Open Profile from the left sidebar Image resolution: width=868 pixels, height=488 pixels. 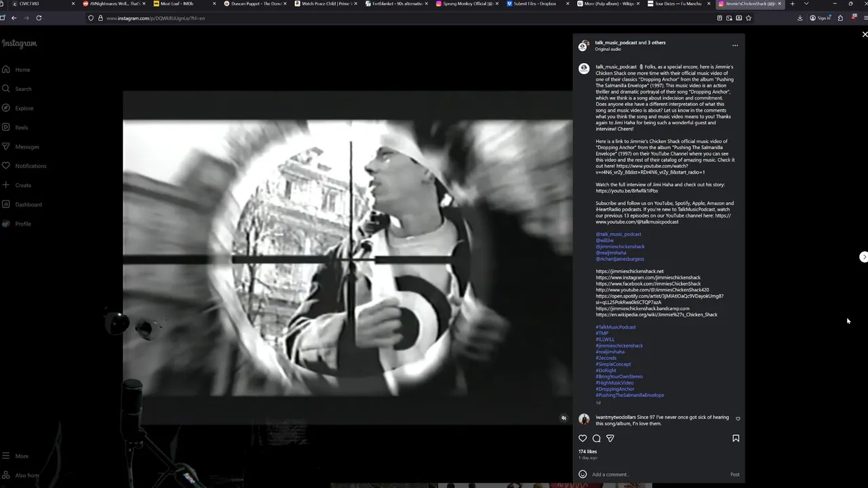[16, 224]
